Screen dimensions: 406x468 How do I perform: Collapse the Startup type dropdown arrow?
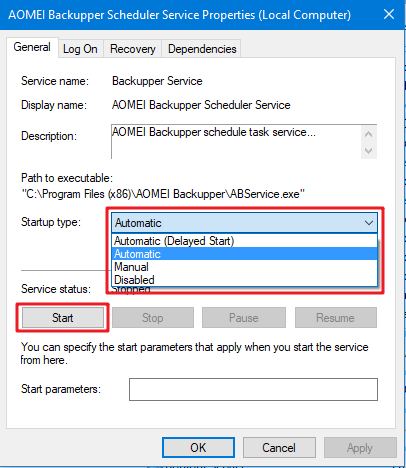click(x=369, y=223)
